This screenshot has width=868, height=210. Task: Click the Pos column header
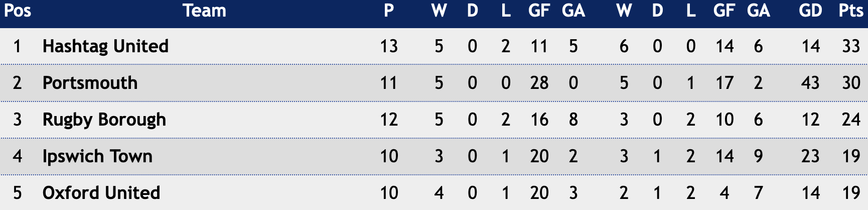pos(18,11)
